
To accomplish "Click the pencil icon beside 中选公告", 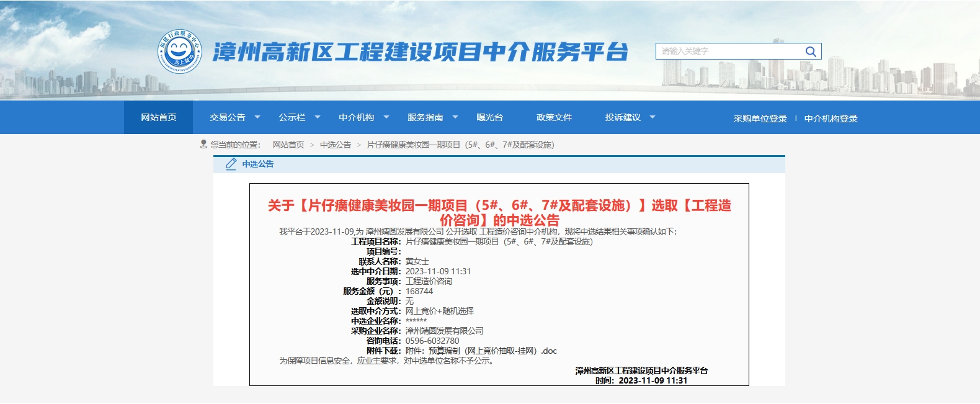I will coord(231,164).
